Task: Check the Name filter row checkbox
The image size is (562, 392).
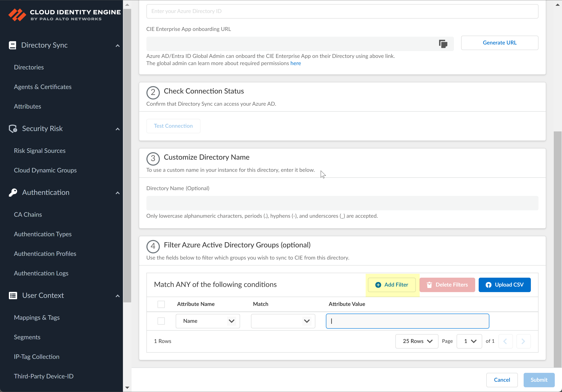Action: [x=161, y=321]
